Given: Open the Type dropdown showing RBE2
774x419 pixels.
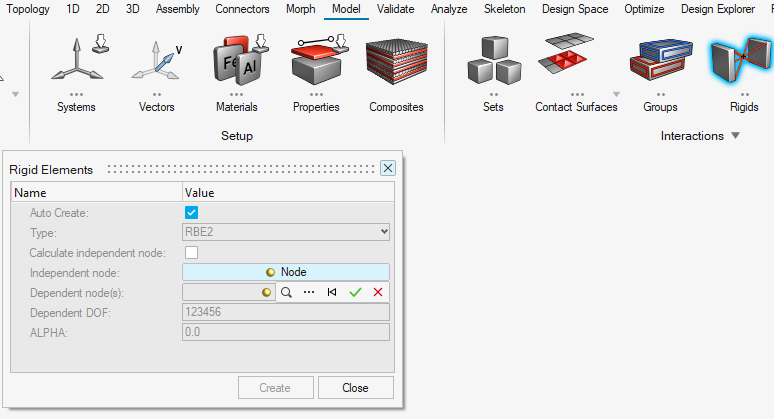Looking at the screenshot, I should [x=286, y=232].
